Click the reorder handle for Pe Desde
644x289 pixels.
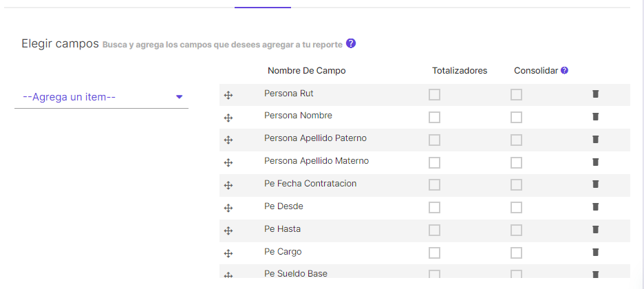228,208
